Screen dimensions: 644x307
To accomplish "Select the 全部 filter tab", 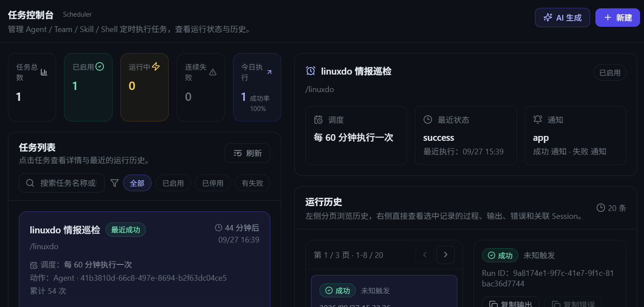I will [x=137, y=183].
